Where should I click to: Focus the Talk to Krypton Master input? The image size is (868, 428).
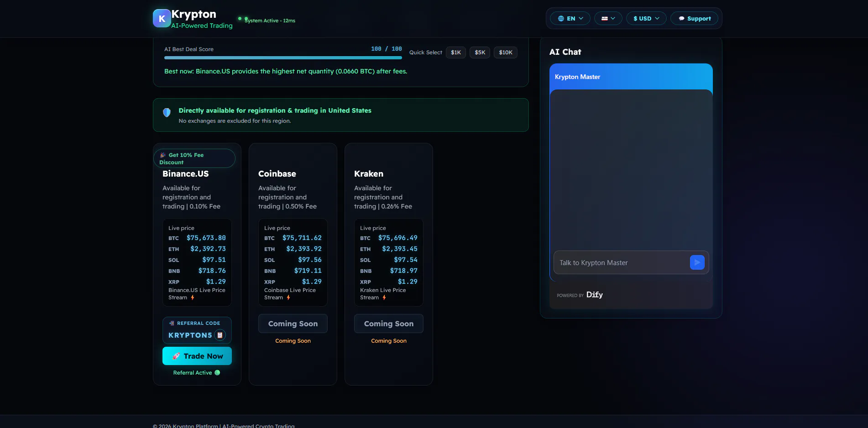tap(622, 262)
